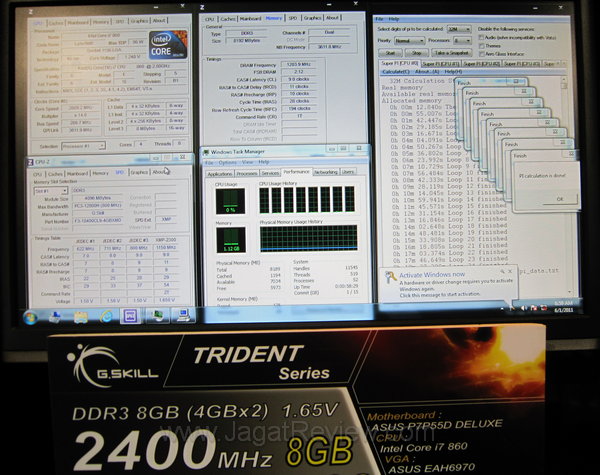Click the purple CPU-Z taskbar icon

(x=130, y=316)
